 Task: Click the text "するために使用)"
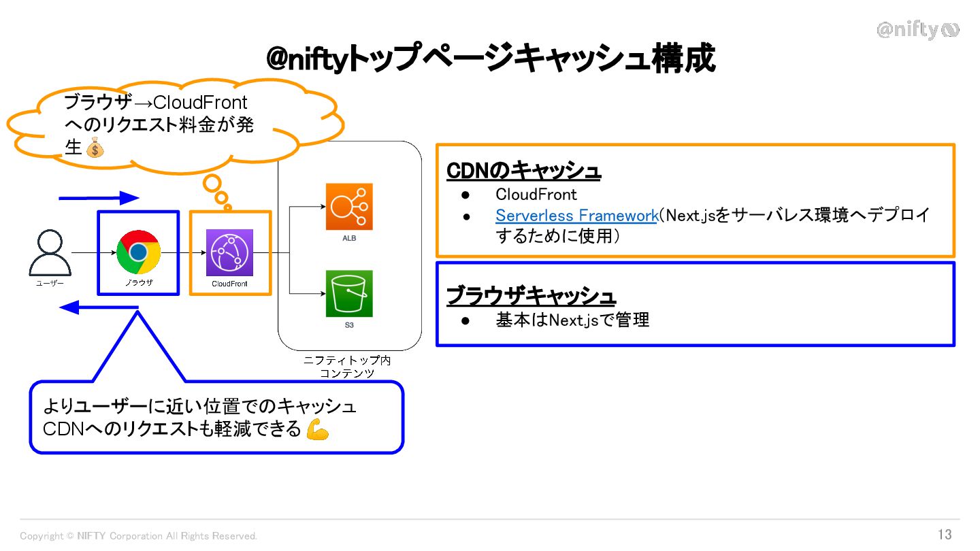click(x=557, y=237)
